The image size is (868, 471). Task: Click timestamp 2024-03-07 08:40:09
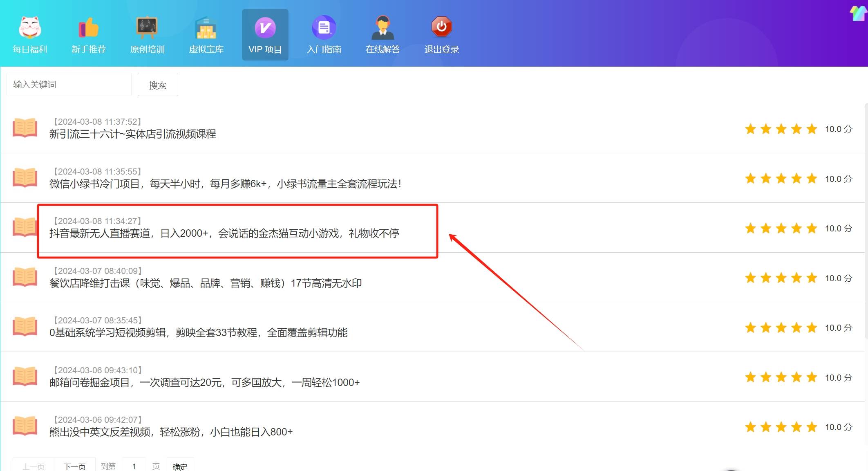click(98, 271)
